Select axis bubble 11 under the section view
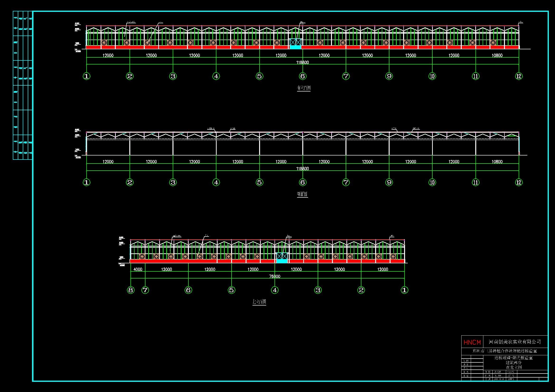 point(476,182)
